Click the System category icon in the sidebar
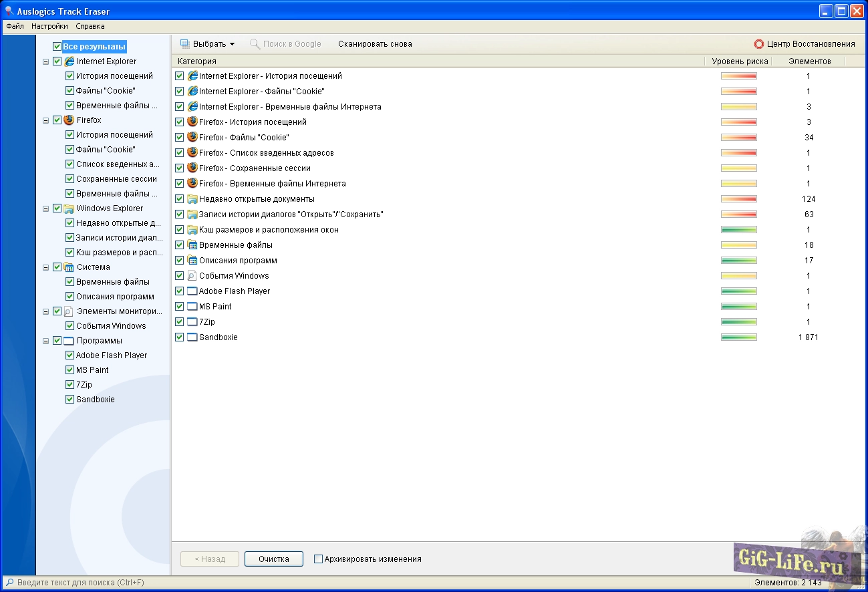The image size is (868, 592). point(69,267)
